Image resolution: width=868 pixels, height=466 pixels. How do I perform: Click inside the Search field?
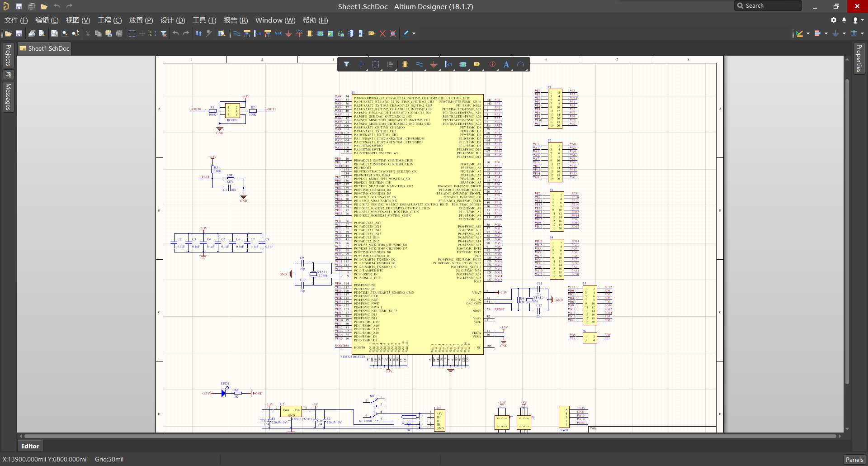[768, 6]
